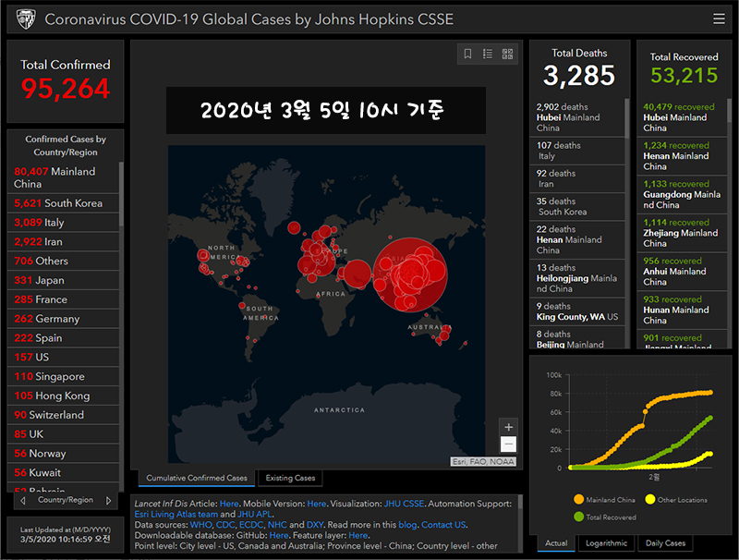The image size is (739, 560).
Task: Toggle Total Recovered green legend marker
Action: (579, 517)
